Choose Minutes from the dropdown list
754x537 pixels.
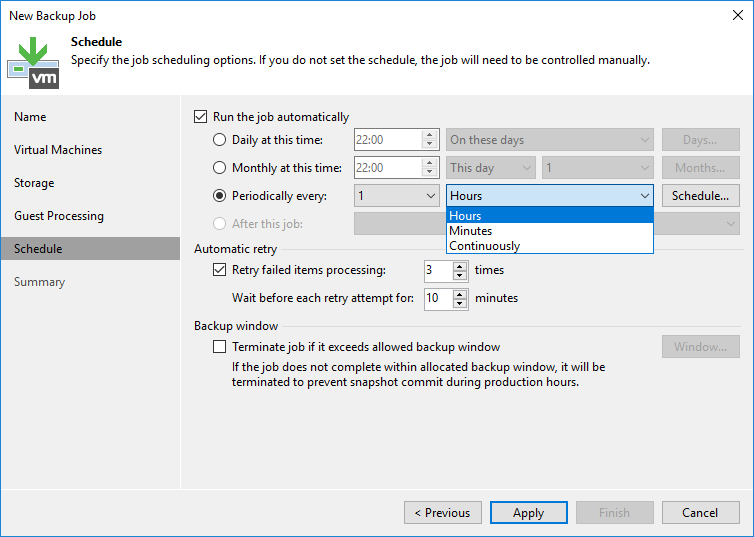click(471, 231)
